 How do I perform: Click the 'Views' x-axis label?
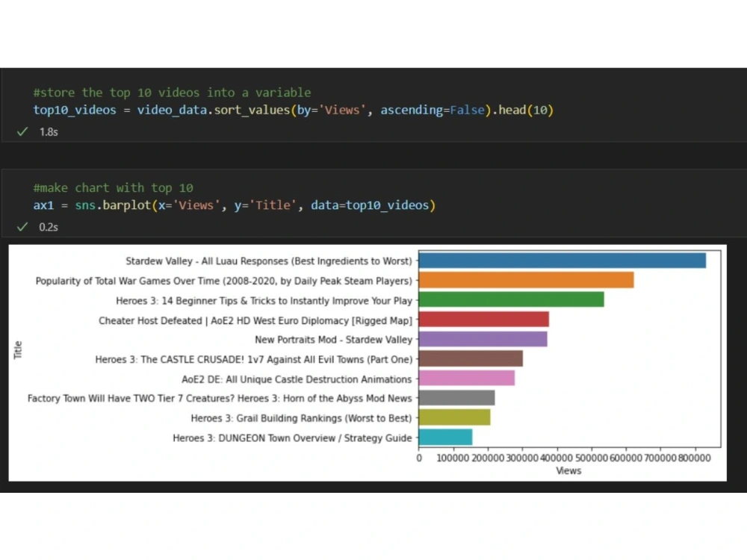coord(568,470)
